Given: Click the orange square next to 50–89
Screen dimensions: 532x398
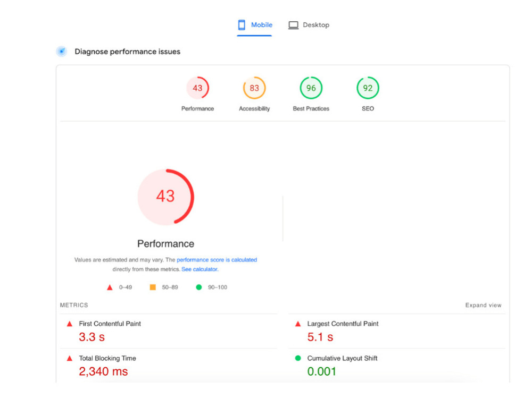Looking at the screenshot, I should tap(153, 287).
